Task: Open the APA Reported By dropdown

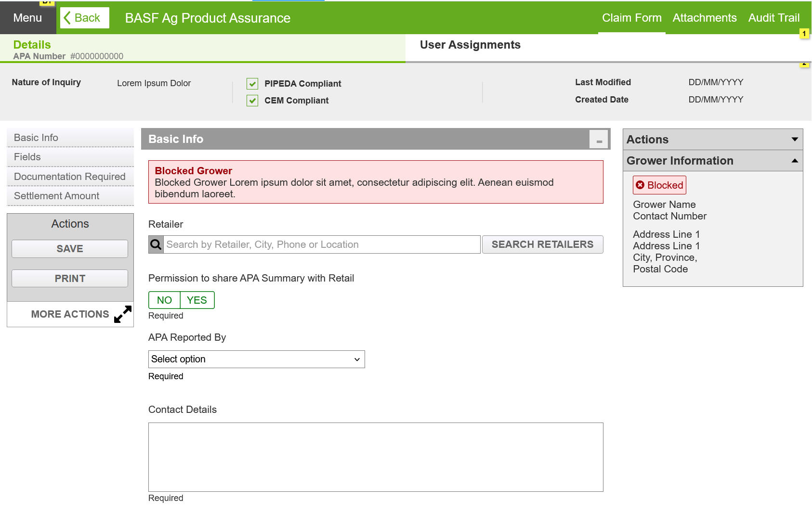Action: coord(256,359)
